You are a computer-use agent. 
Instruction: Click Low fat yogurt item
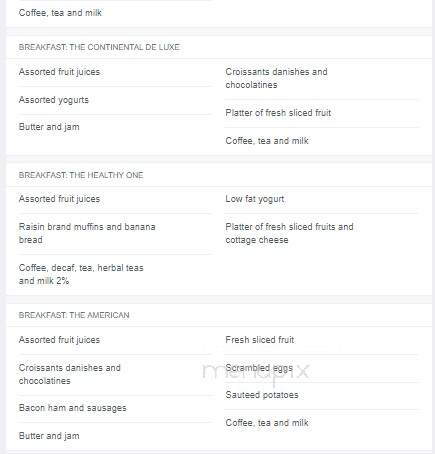(x=255, y=199)
